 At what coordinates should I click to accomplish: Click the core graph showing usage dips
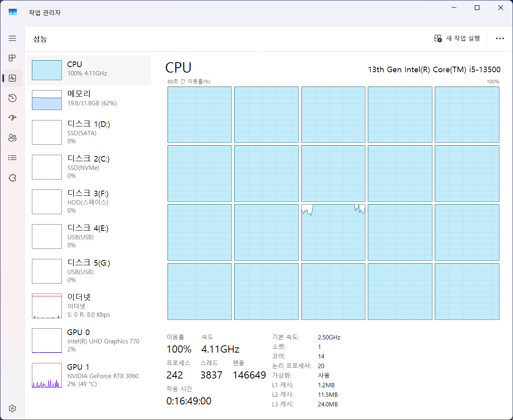tap(333, 233)
